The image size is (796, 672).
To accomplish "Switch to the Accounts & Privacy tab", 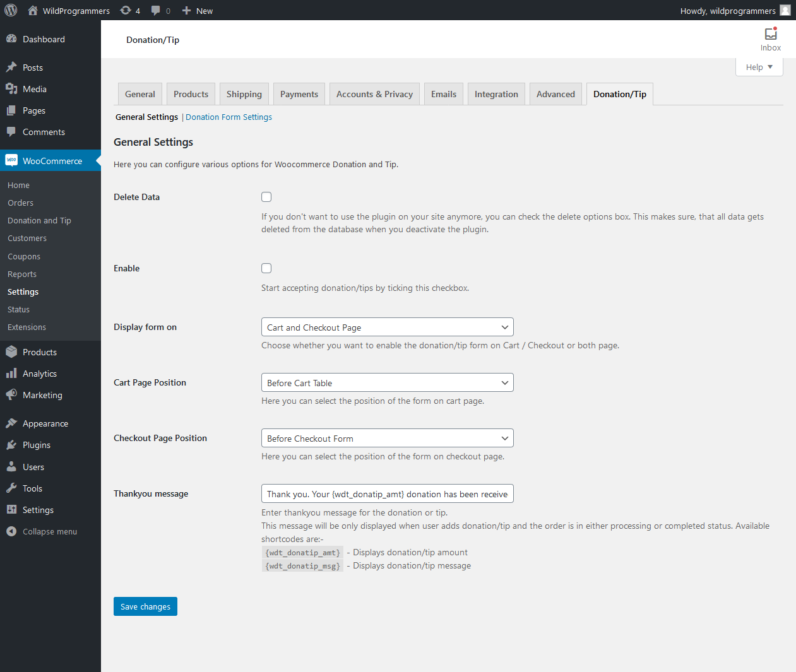I will 374,93.
